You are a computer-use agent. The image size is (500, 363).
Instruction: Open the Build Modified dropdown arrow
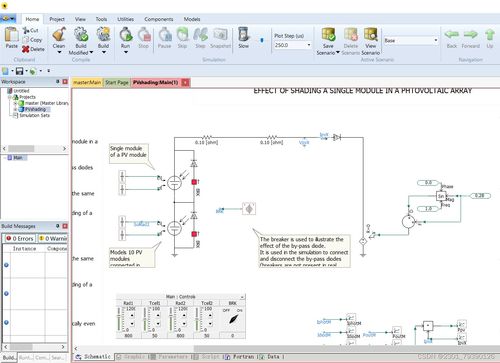91,53
